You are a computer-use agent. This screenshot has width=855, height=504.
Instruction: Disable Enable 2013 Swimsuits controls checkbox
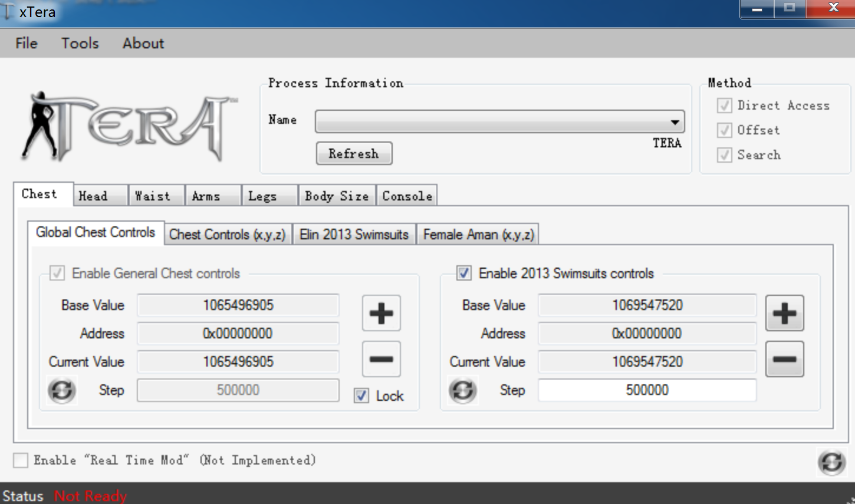[464, 273]
